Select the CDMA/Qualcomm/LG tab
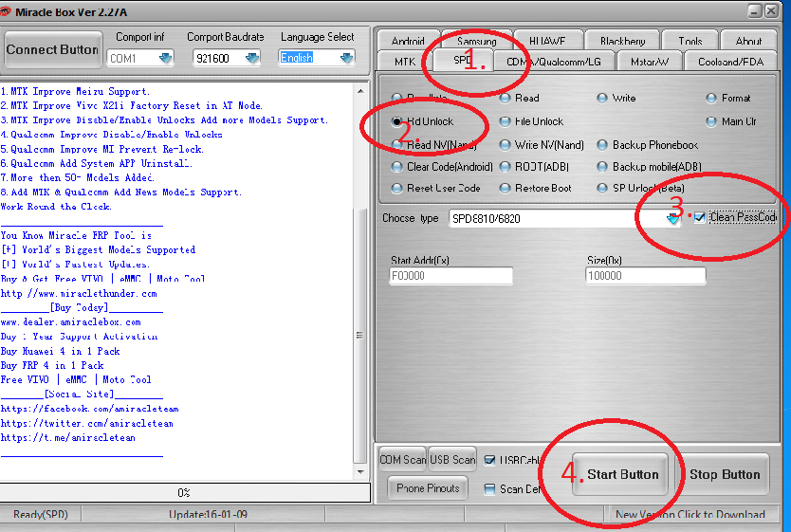Image resolution: width=791 pixels, height=532 pixels. click(553, 62)
